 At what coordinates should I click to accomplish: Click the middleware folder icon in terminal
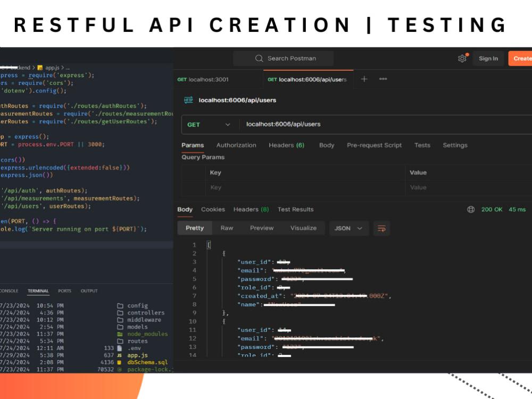click(x=120, y=320)
